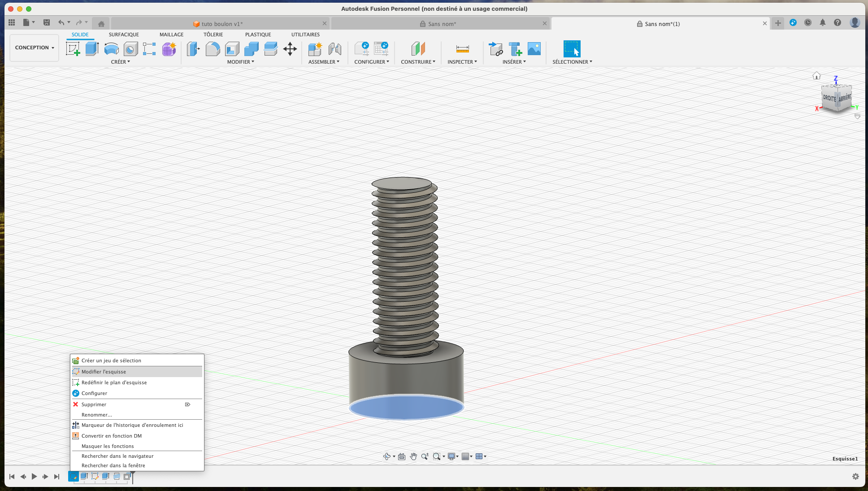Select the Combine tool
Viewport: 868px width, 491px height.
(x=251, y=48)
